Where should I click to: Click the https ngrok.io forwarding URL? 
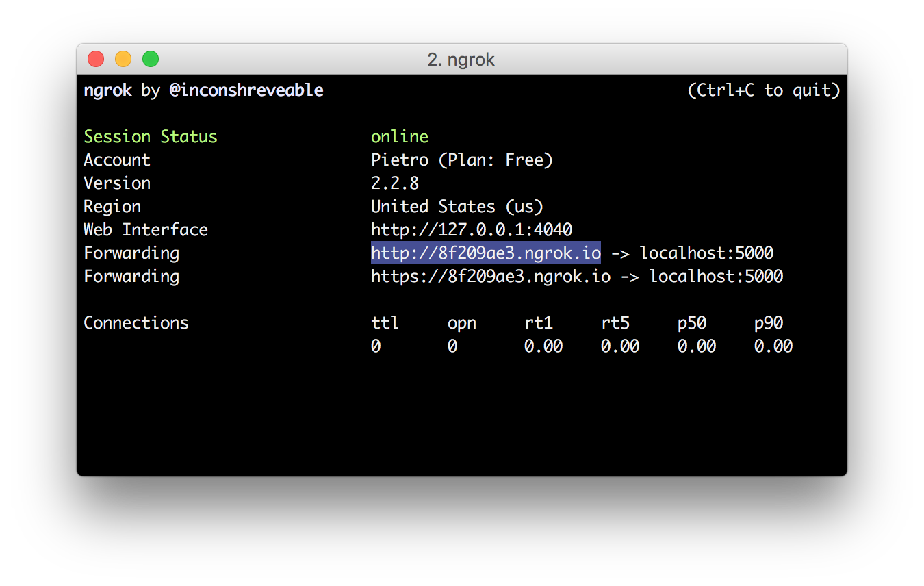[x=490, y=277]
